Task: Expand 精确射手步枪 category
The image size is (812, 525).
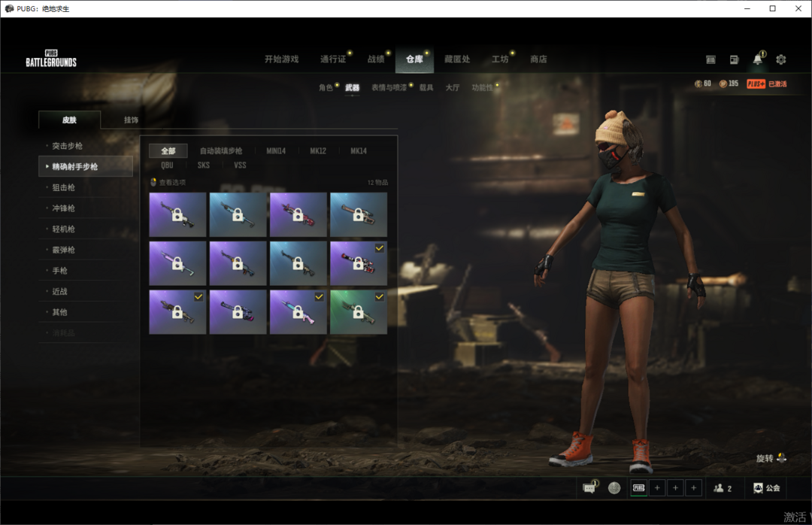Action: (x=86, y=166)
